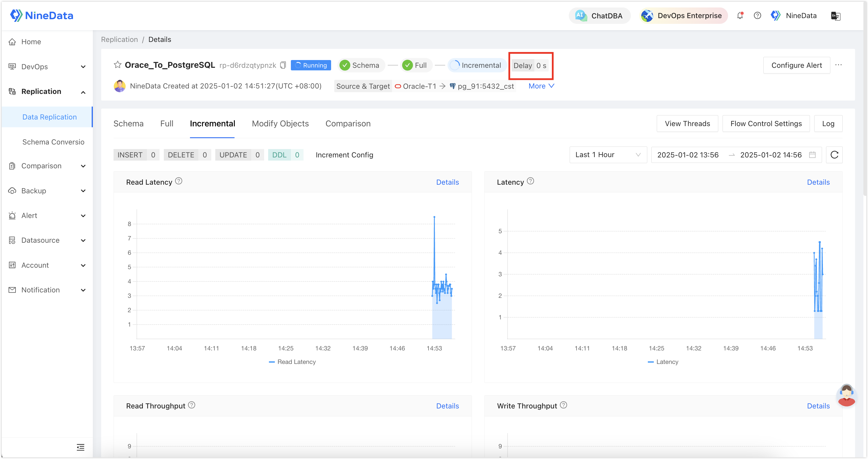Switch language with translate icon
Screen dimensions: 868x459
click(x=836, y=16)
